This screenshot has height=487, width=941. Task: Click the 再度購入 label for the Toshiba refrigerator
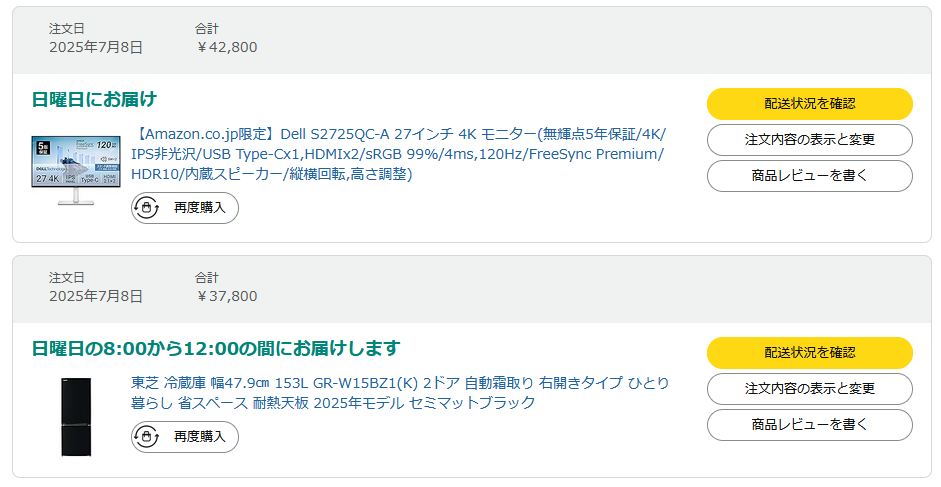(x=199, y=437)
